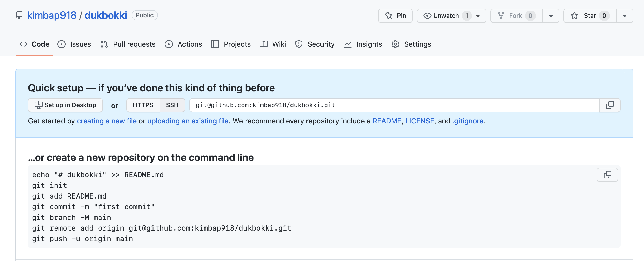Click the 'git branch -M main' line
Screen dimensions: 644x261
point(72,217)
